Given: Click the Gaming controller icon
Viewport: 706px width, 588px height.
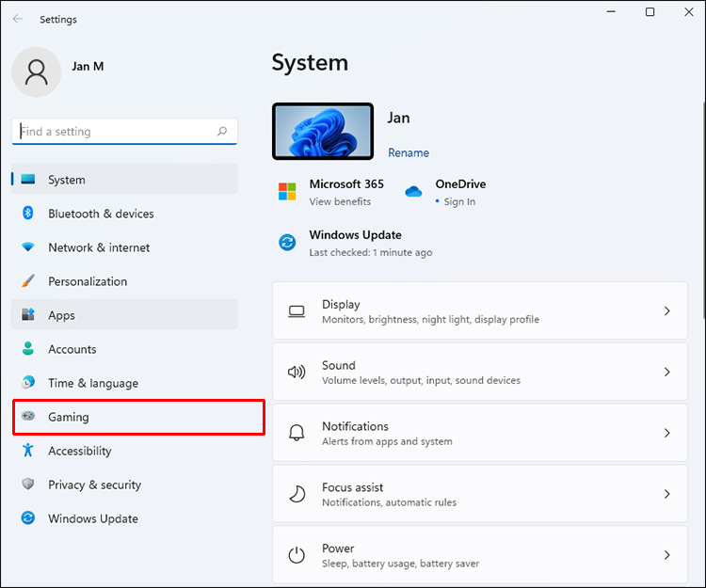Looking at the screenshot, I should [28, 416].
